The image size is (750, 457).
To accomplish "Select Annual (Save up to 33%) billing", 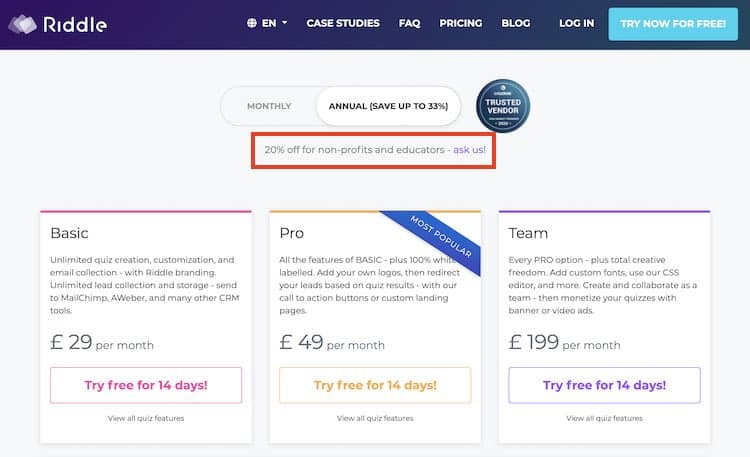I will click(x=388, y=106).
